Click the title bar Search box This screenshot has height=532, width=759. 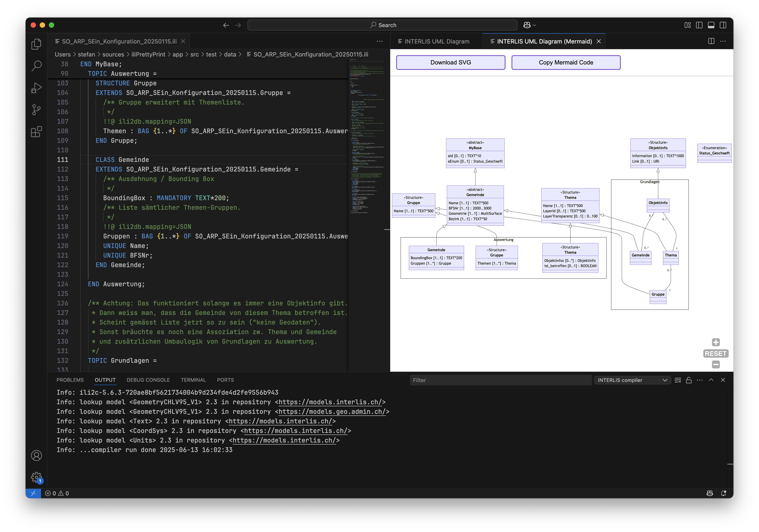pos(382,25)
